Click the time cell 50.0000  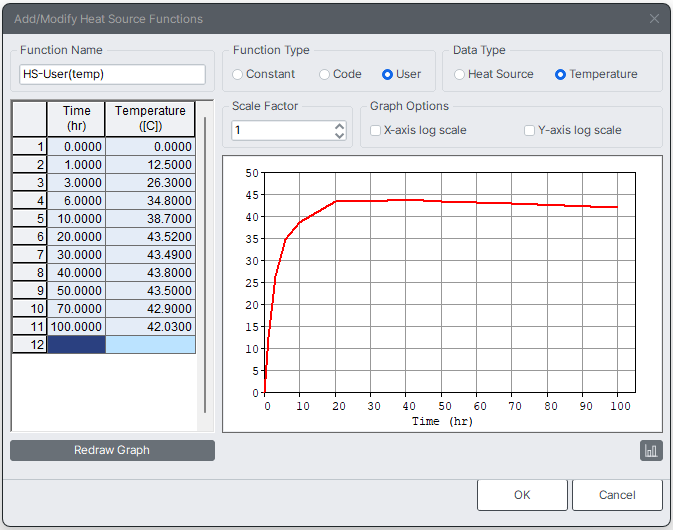pyautogui.click(x=76, y=291)
